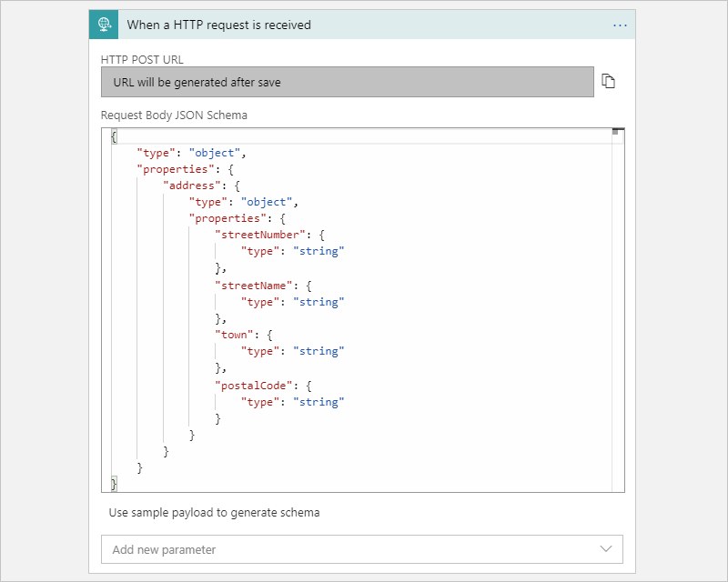Place cursor at the opening brace on line one
Screen dimensions: 728x582
(x=114, y=135)
